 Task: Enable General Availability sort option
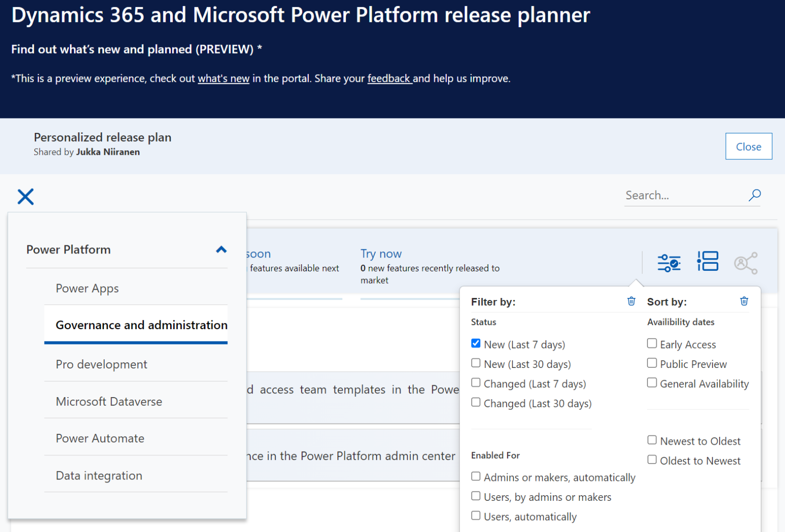click(652, 382)
